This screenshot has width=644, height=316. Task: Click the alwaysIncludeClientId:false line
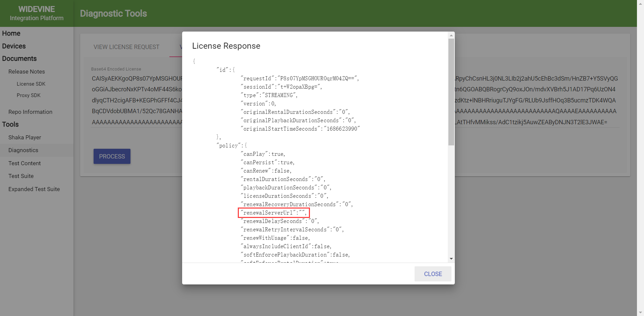pos(286,246)
